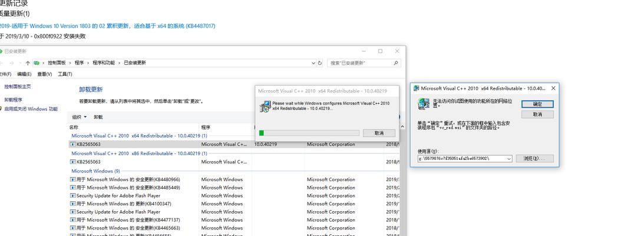The image size is (644, 236).
Task: Select 程序 in the breadcrumb path
Action: (80, 63)
